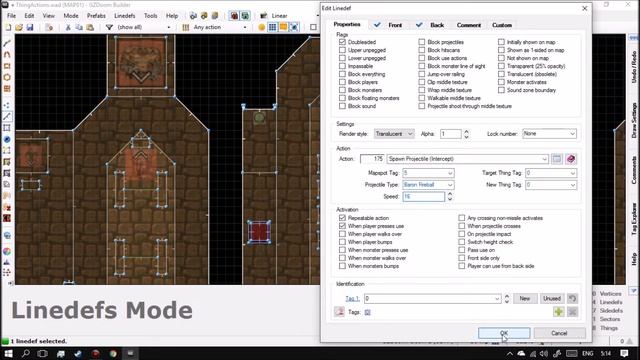The image size is (640, 360).
Task: Select Linedefs mode icon in the left toolbar
Action: click(7, 117)
